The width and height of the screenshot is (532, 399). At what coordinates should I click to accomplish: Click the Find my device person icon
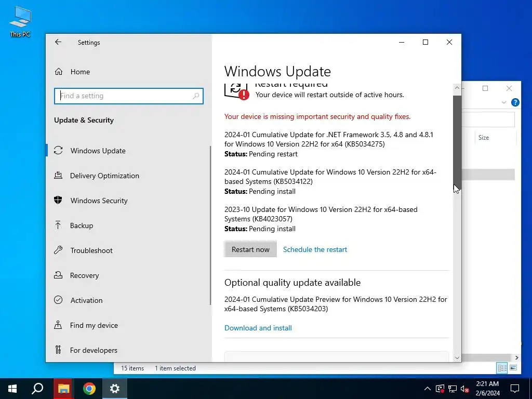[58, 325]
